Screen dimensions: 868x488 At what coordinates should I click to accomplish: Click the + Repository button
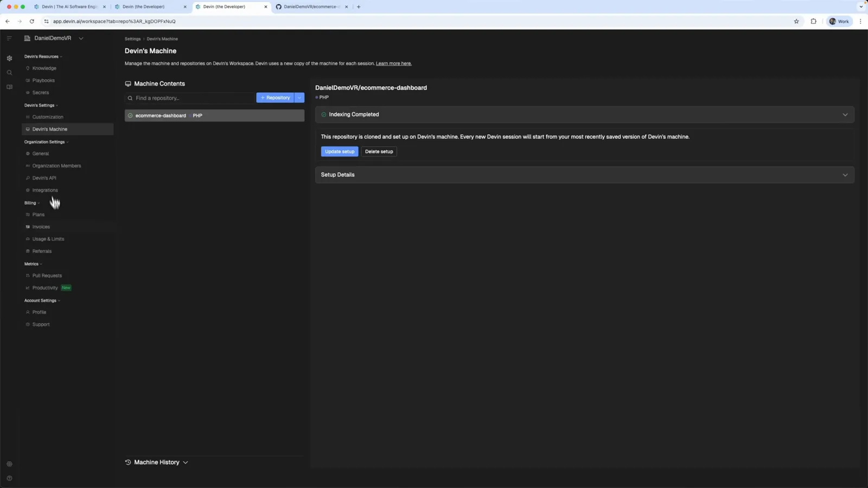(275, 98)
